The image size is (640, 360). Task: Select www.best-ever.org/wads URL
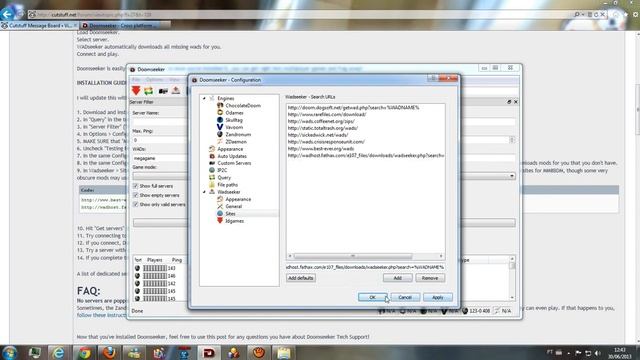tap(320, 149)
